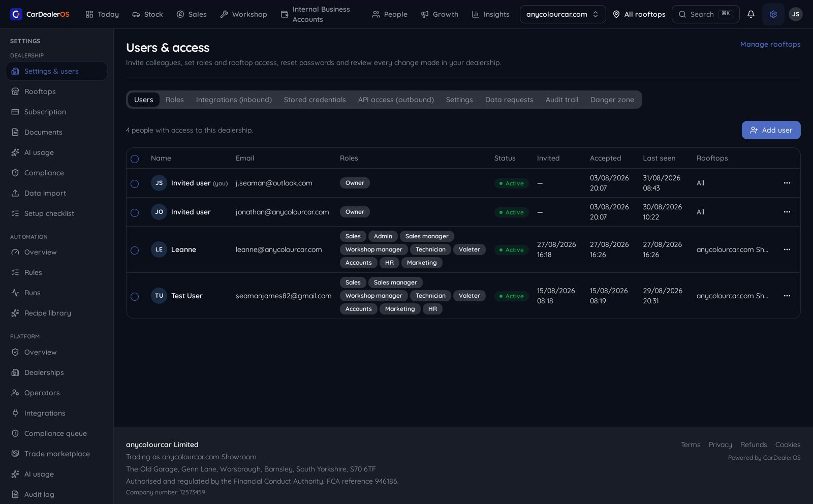This screenshot has height=504, width=813.
Task: Click the Runs activity icon
Action: click(x=15, y=293)
